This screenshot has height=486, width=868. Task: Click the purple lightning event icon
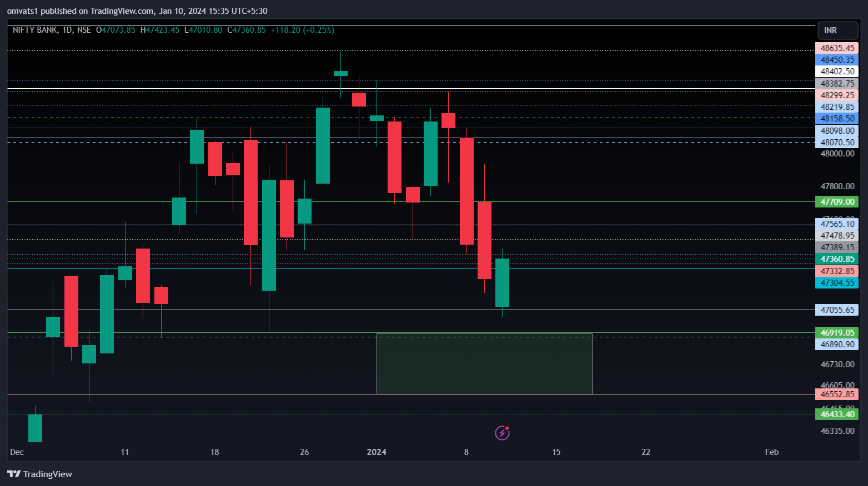coord(502,433)
